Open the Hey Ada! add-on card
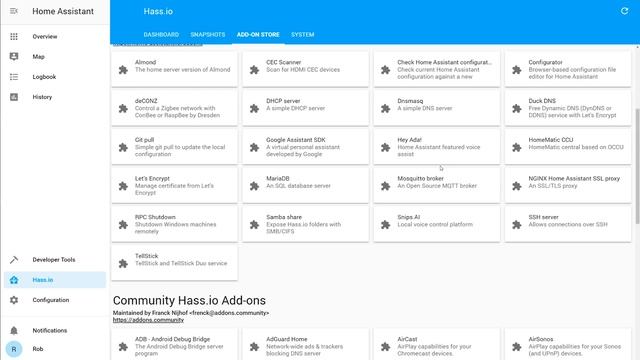Viewport: 640px width, 360px height. [x=437, y=147]
